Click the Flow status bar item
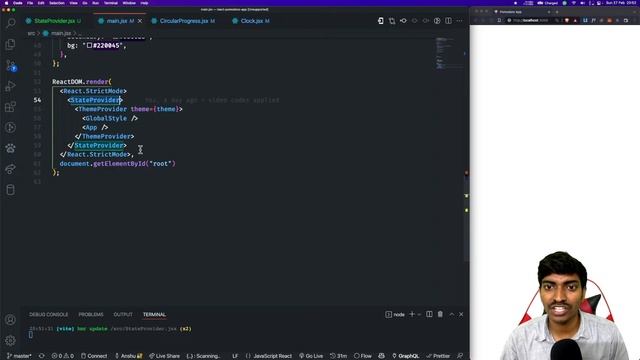 [x=362, y=356]
